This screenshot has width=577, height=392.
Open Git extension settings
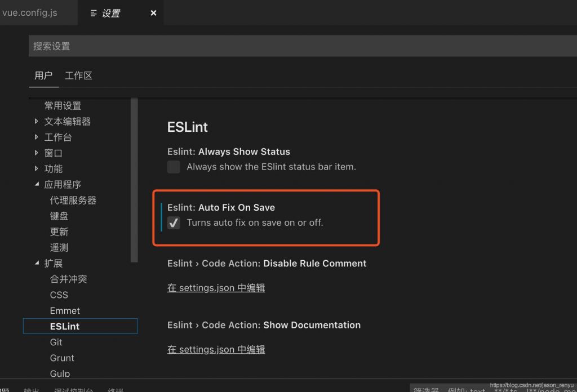click(56, 342)
